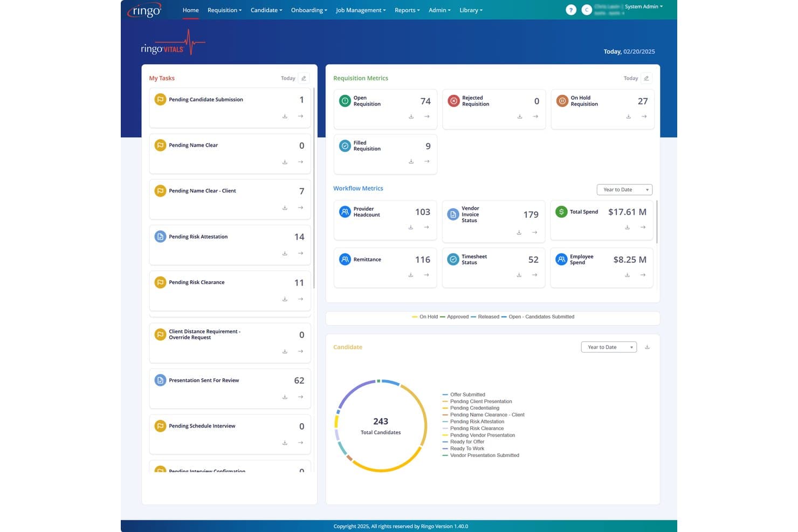Screen dimensions: 798x532
Task: Open Remittance details arrow
Action: [x=426, y=275]
